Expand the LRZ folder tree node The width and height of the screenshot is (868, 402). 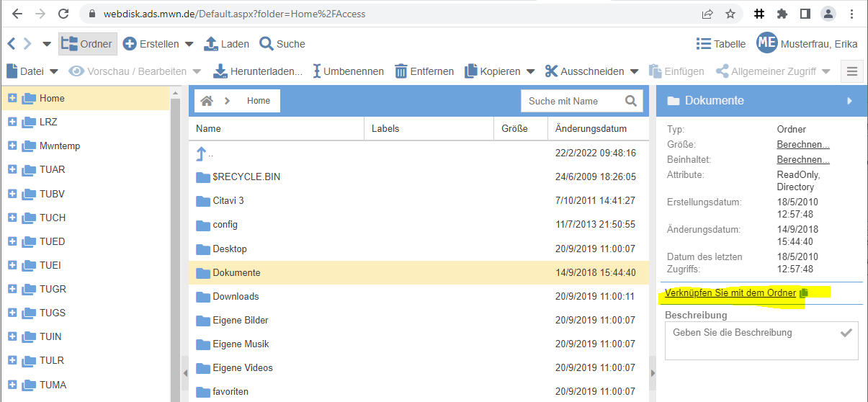click(x=12, y=122)
